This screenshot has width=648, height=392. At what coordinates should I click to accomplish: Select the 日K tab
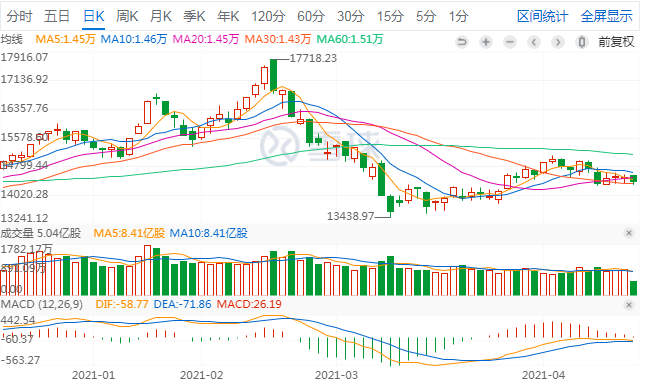[93, 16]
